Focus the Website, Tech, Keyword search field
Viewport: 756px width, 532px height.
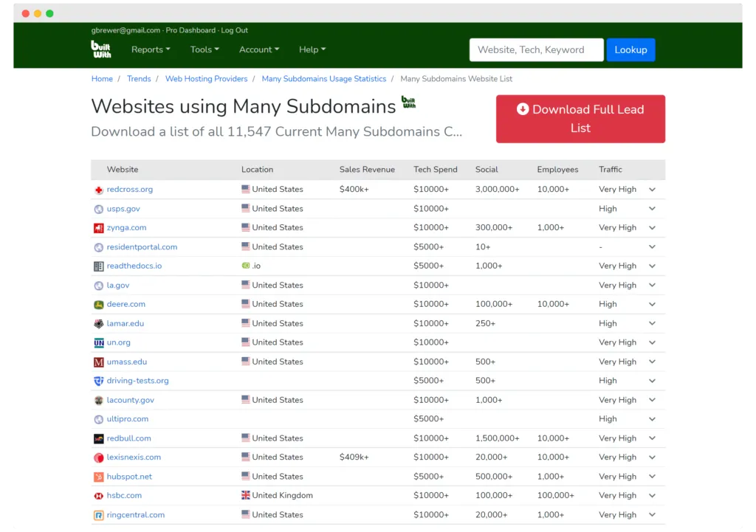[x=536, y=49]
